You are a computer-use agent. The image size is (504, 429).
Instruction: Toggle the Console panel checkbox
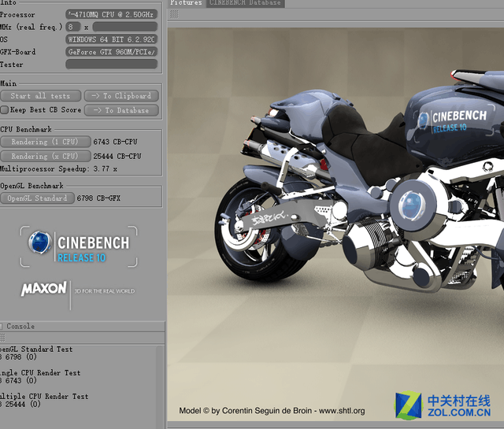coord(1,327)
